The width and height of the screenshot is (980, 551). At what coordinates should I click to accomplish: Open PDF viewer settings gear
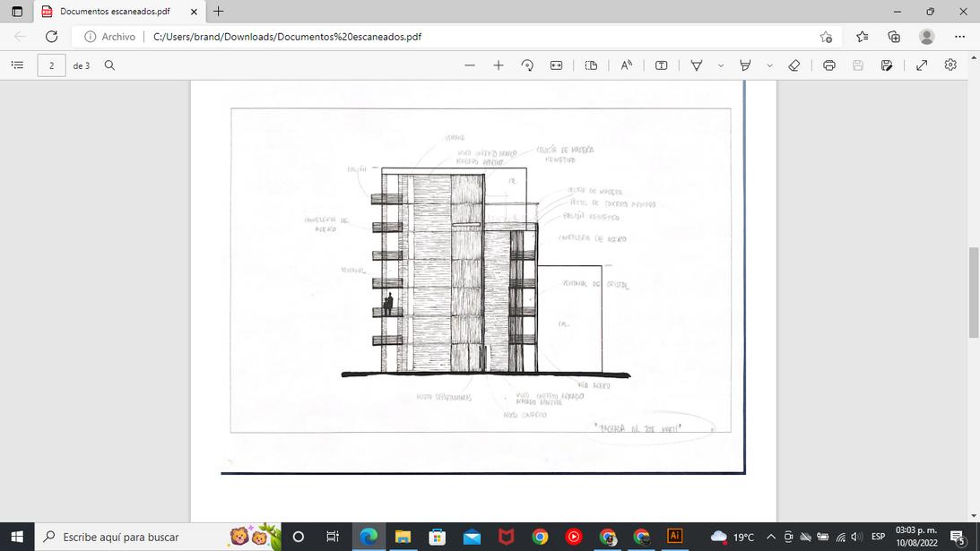(950, 65)
